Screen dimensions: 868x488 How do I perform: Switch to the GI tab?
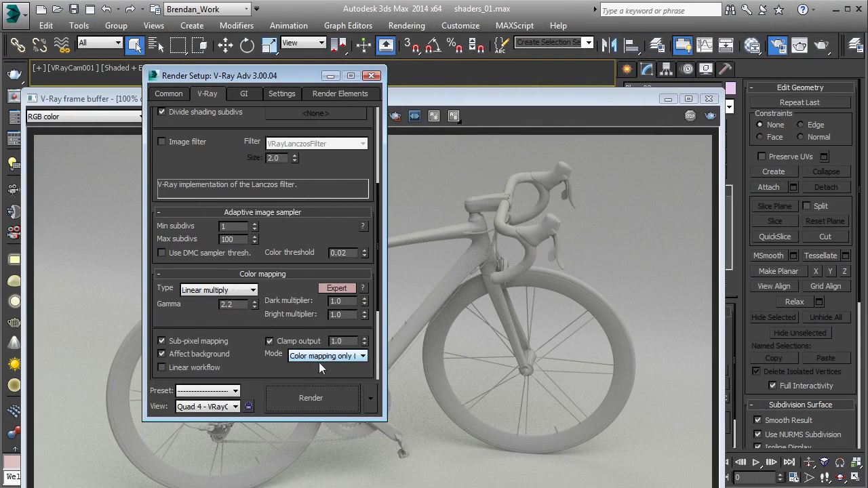244,94
